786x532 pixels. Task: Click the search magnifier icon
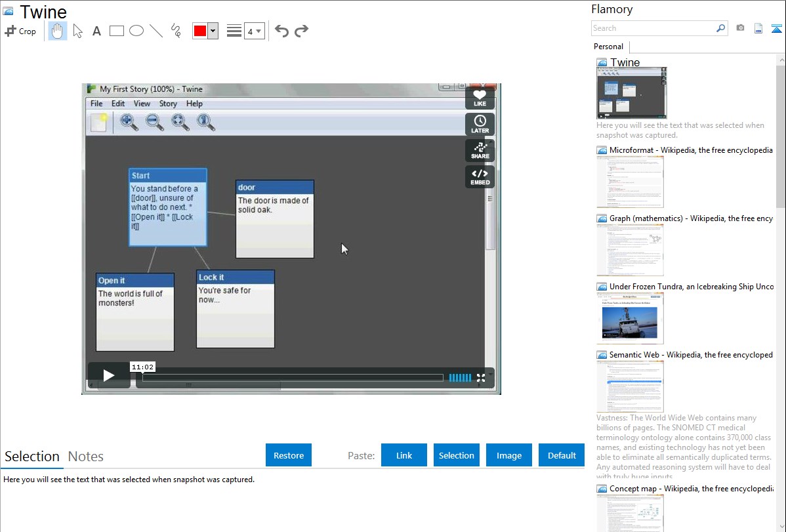[721, 28]
